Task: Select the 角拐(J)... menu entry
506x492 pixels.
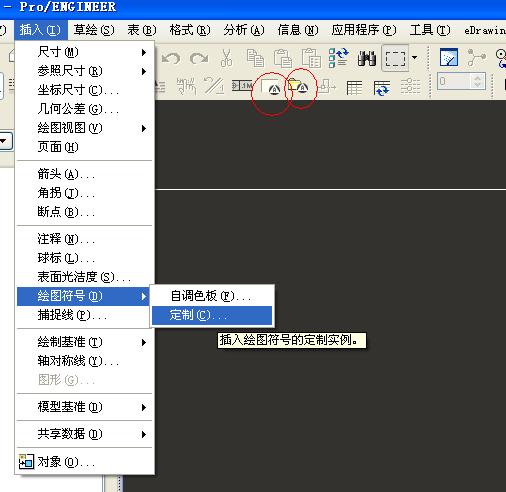Action: coord(85,193)
